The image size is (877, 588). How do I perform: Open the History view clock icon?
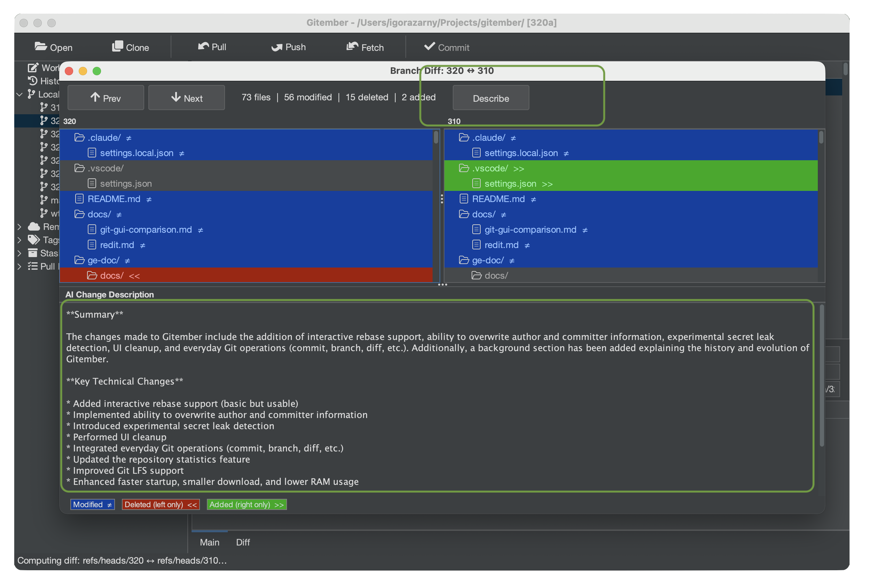coord(33,80)
